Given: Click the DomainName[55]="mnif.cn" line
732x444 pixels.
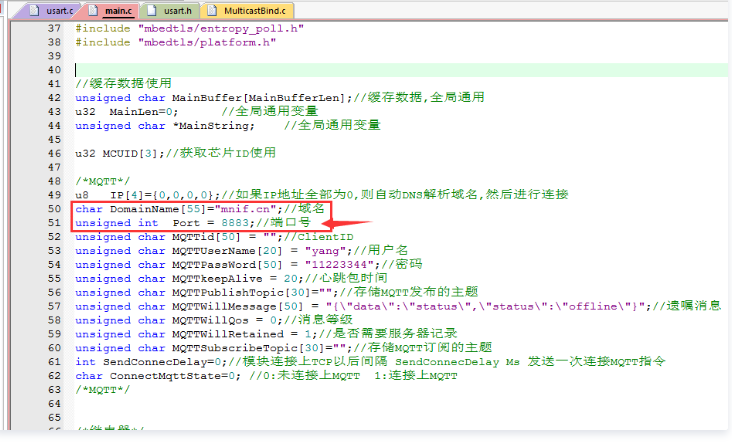Looking at the screenshot, I should 200,209.
